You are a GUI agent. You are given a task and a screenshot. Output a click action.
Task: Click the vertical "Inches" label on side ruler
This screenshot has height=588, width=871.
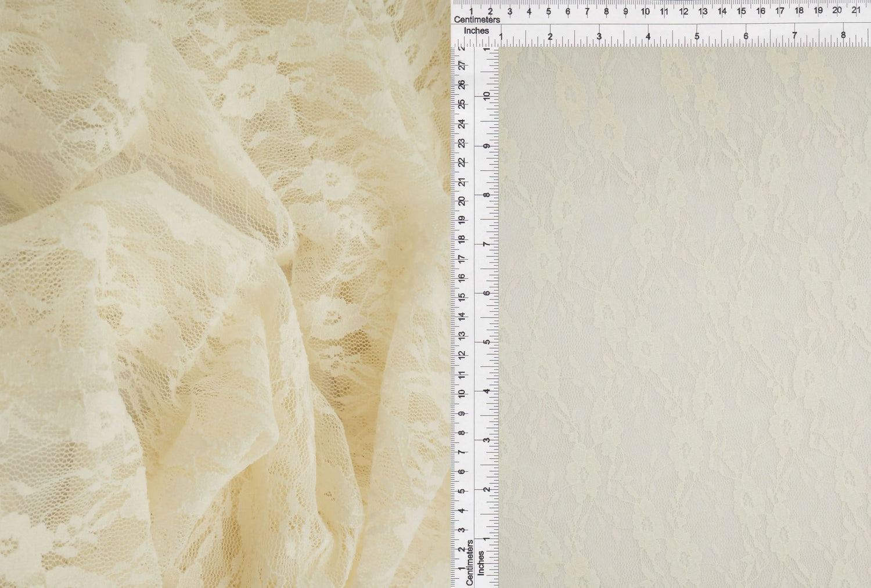point(481,563)
